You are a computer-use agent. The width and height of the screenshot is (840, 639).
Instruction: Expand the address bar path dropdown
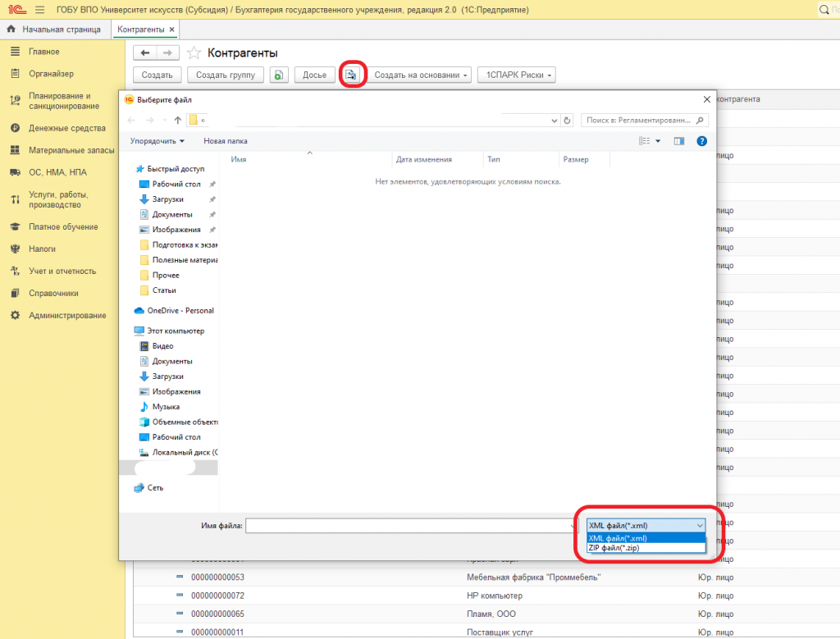(555, 121)
